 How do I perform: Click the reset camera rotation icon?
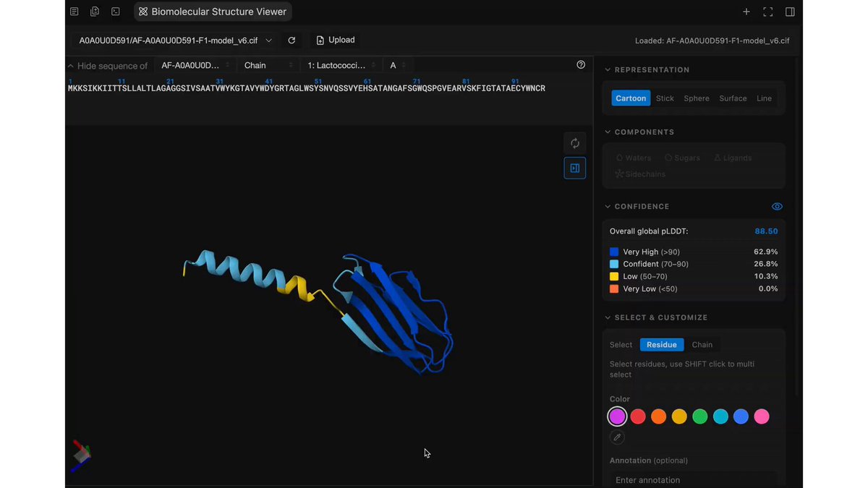coord(575,143)
